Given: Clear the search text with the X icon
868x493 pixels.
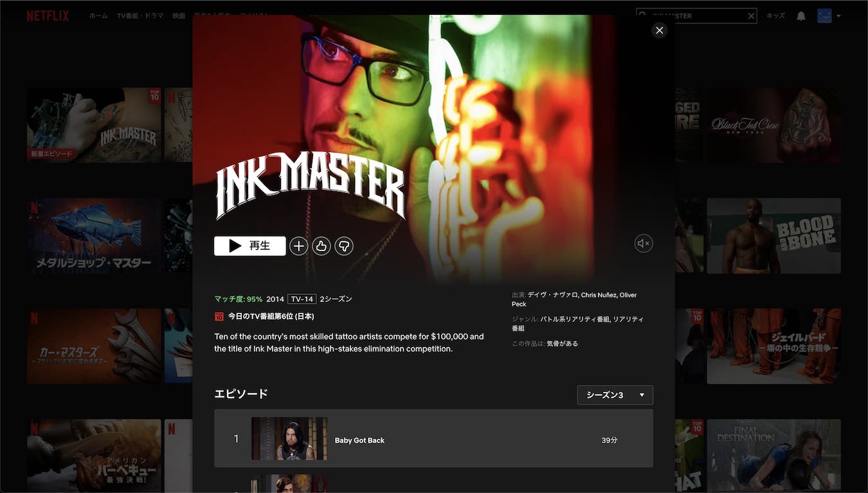Looking at the screenshot, I should click(750, 15).
